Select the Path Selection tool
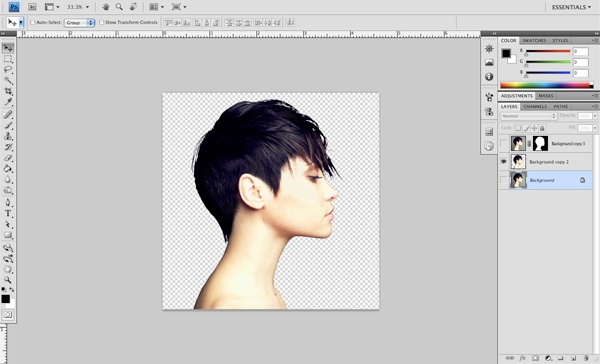This screenshot has width=600, height=364. [8, 225]
